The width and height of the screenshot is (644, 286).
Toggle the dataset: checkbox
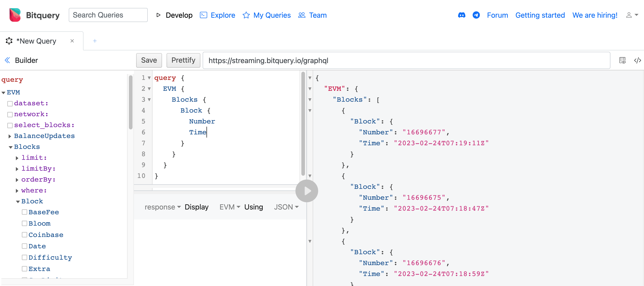click(10, 104)
